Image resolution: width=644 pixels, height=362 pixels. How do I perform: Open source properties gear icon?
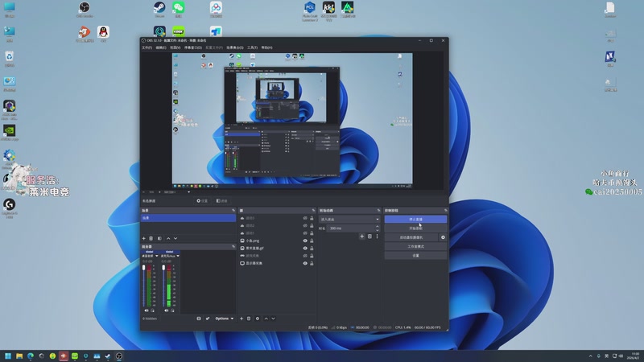[x=258, y=319]
